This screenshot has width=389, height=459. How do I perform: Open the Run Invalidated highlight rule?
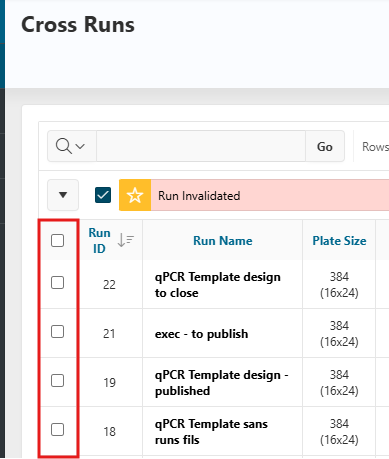pyautogui.click(x=199, y=196)
